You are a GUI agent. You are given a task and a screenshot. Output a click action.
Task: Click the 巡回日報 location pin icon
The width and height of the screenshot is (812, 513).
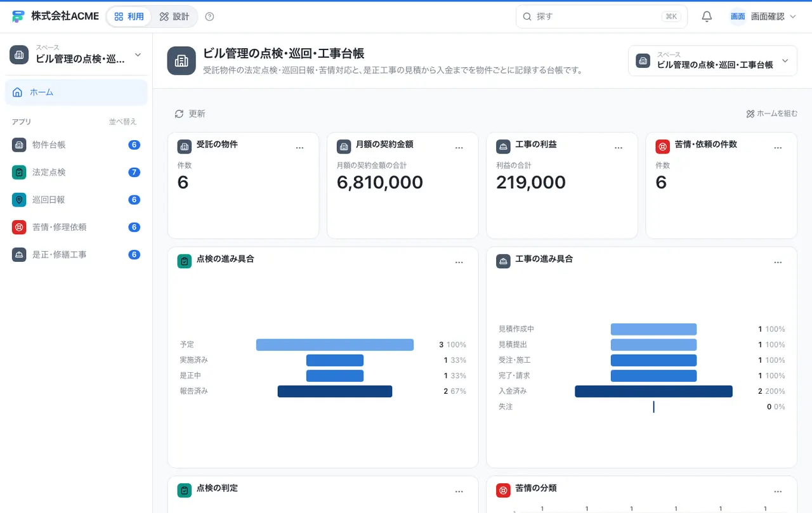coord(19,199)
